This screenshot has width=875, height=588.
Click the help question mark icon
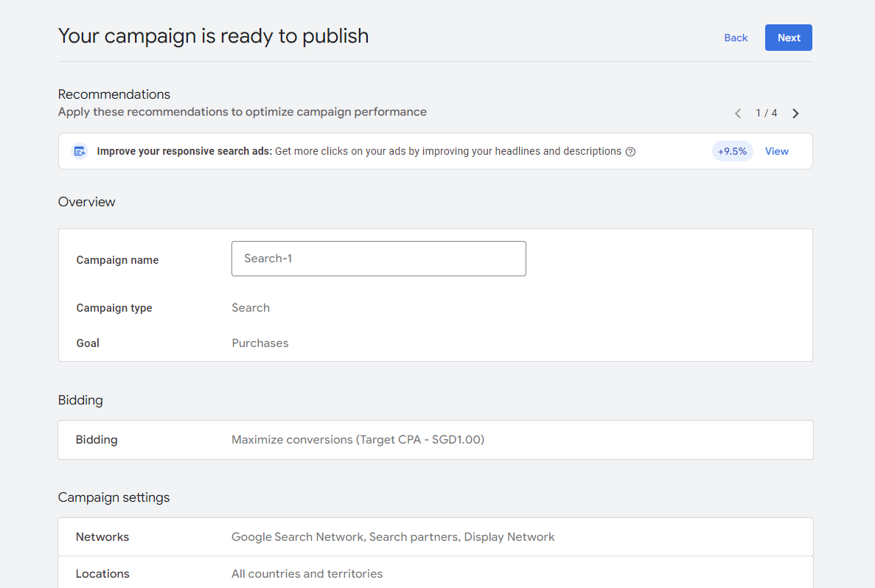(x=630, y=152)
